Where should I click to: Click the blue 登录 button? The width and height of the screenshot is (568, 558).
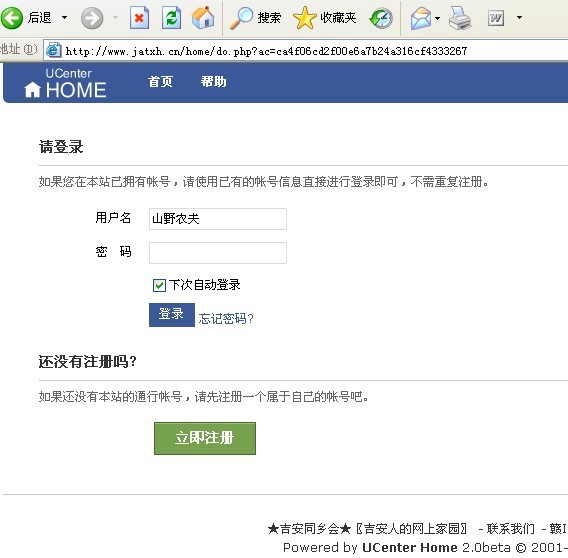point(172,315)
